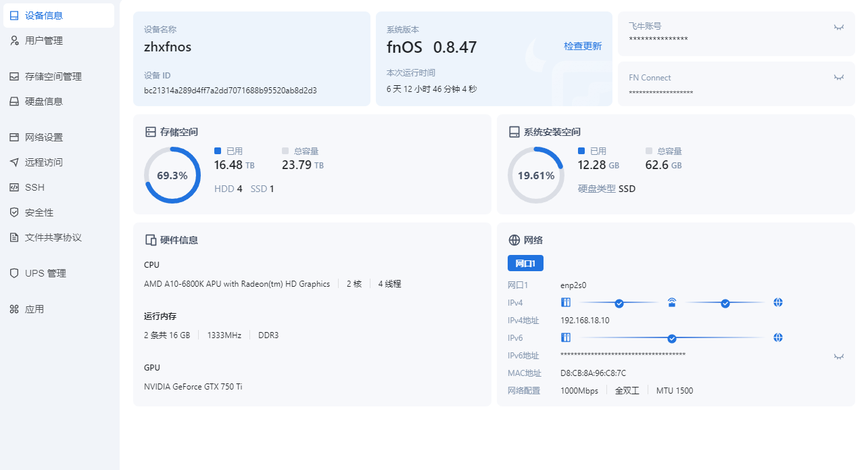
Task: Click the 应用 apps grid icon
Action: pos(14,309)
